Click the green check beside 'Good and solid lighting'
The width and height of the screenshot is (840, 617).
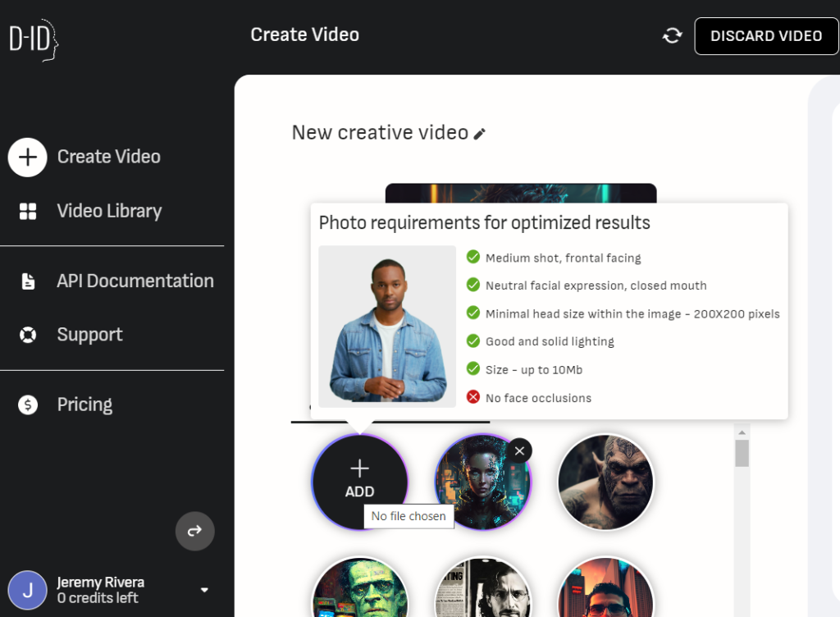pyautogui.click(x=473, y=340)
